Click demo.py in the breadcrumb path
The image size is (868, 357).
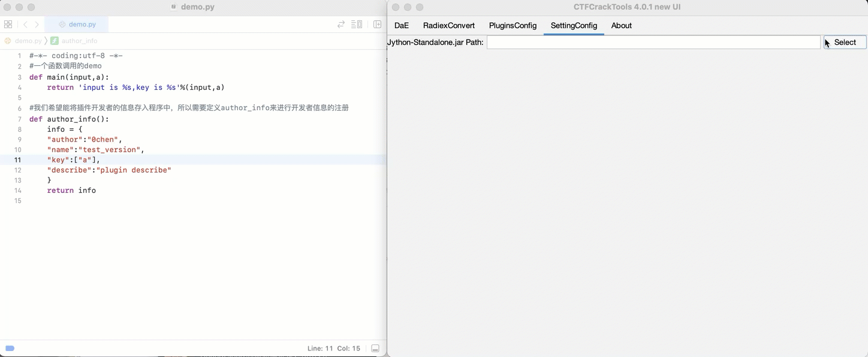click(x=28, y=41)
